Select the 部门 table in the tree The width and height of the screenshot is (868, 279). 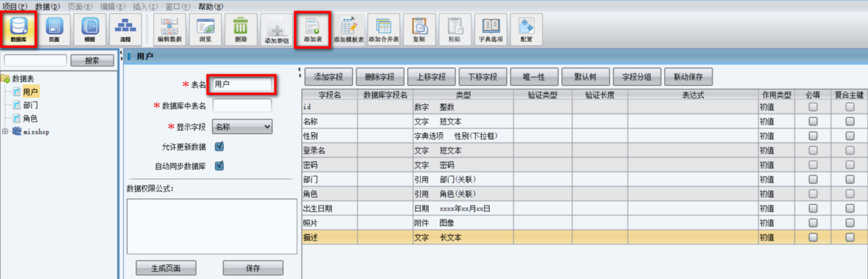pyautogui.click(x=30, y=105)
